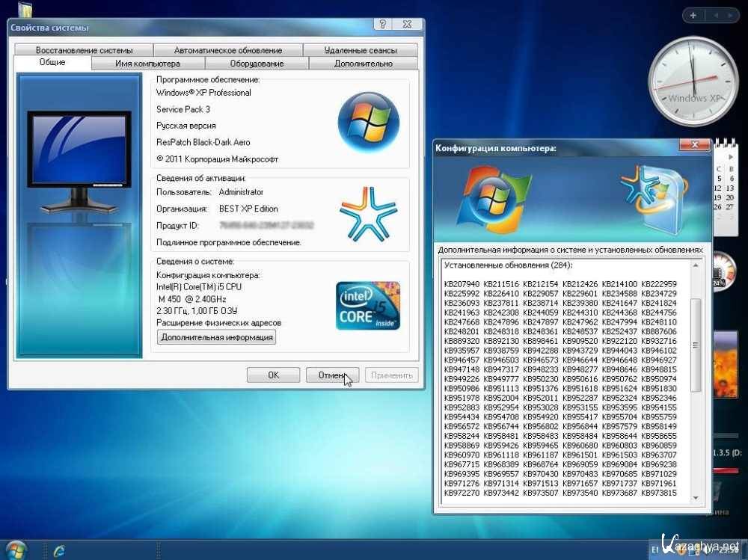The image size is (748, 560).
Task: Click the OK button
Action: click(x=273, y=375)
